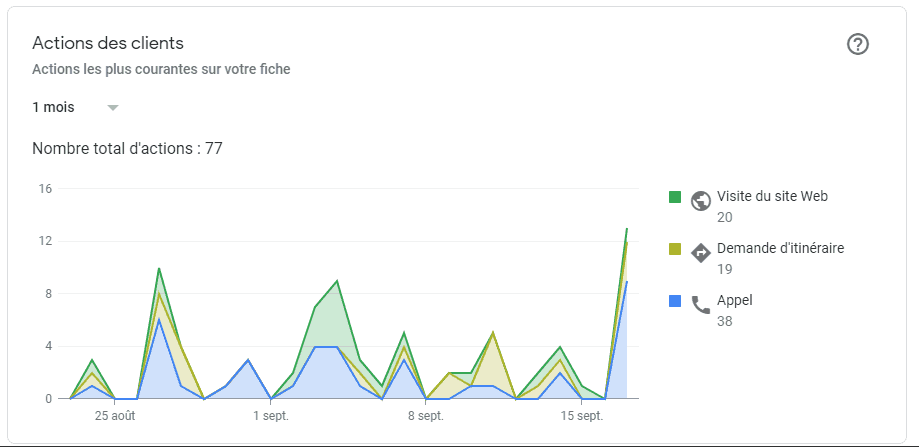
Task: Click the '25 août' date axis label
Action: 115,415
